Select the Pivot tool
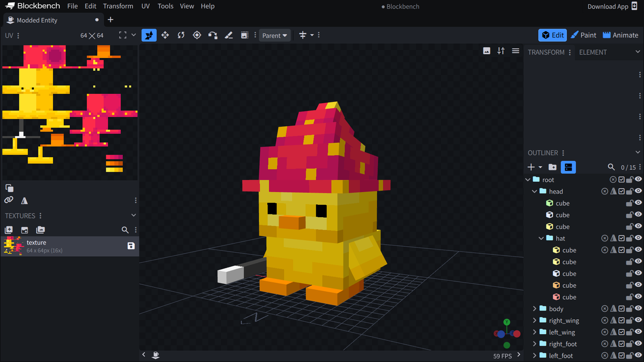 point(197,35)
